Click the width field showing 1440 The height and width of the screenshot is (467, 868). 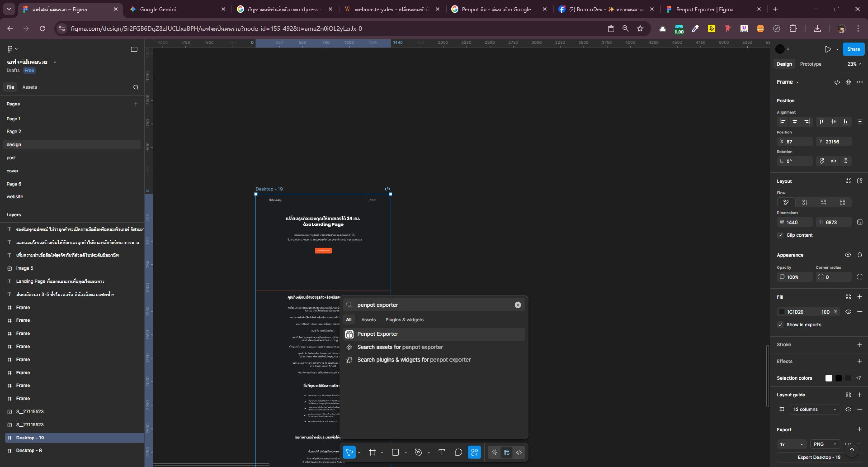click(795, 222)
